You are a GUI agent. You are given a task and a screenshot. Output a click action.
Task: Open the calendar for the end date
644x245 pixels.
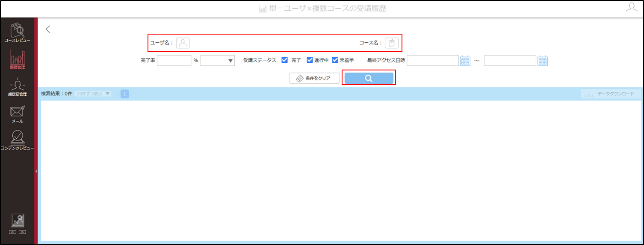(x=543, y=61)
